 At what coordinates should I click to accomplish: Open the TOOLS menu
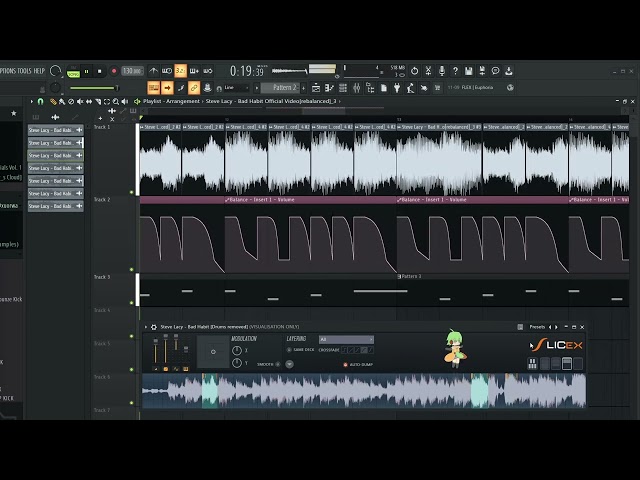22,71
